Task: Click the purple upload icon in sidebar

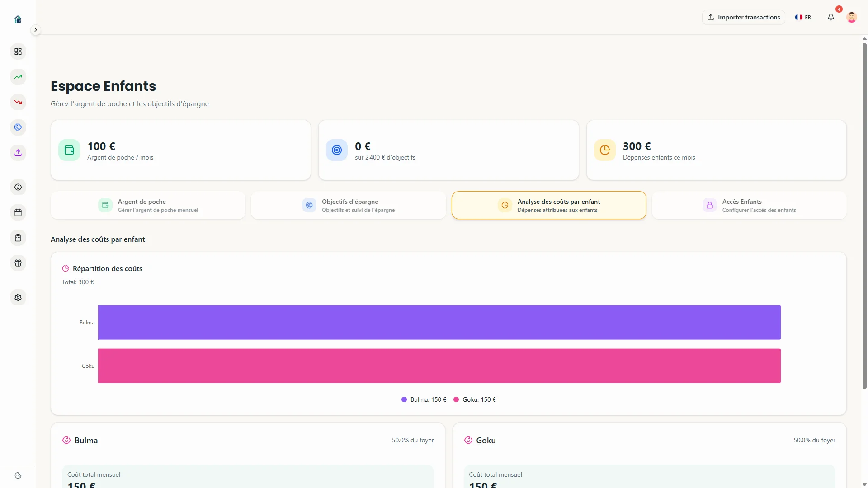Action: pyautogui.click(x=18, y=153)
